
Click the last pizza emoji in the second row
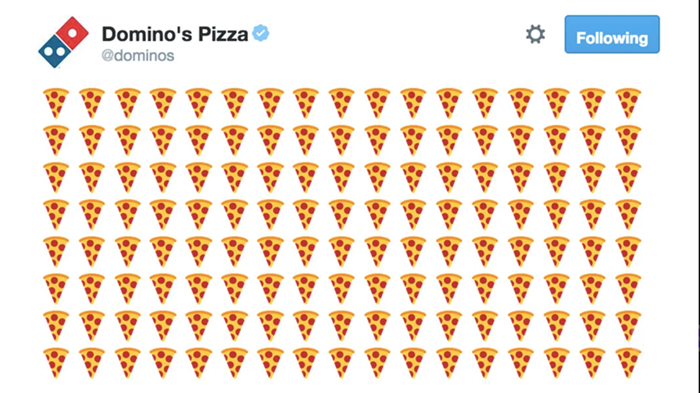628,140
